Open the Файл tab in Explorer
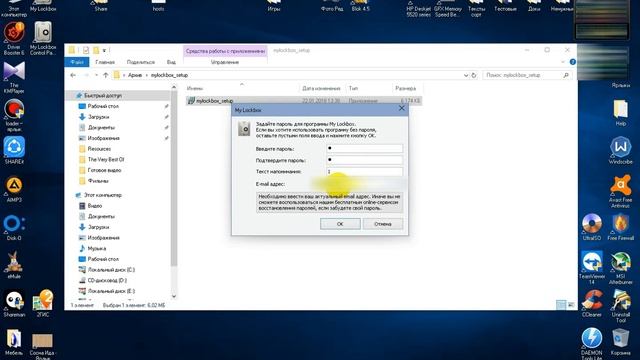Viewport: 640px width, 360px height. pyautogui.click(x=77, y=62)
